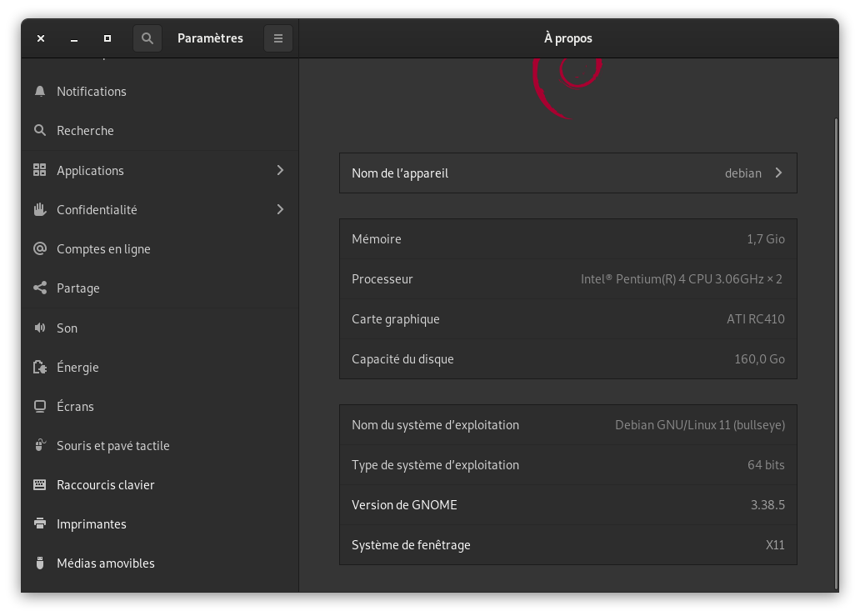
Task: Click the Énergie battery icon
Action: click(39, 367)
